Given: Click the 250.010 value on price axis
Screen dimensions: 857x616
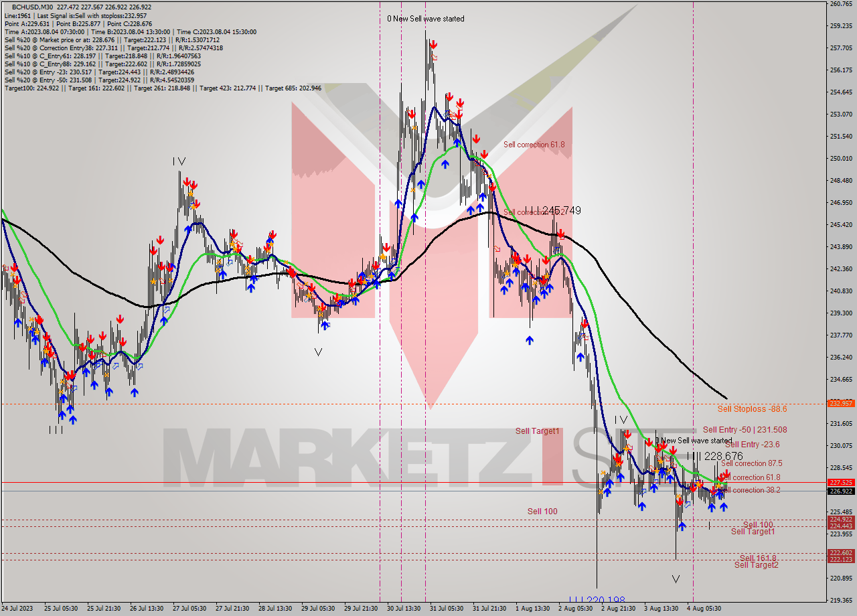Looking at the screenshot, I should point(841,159).
